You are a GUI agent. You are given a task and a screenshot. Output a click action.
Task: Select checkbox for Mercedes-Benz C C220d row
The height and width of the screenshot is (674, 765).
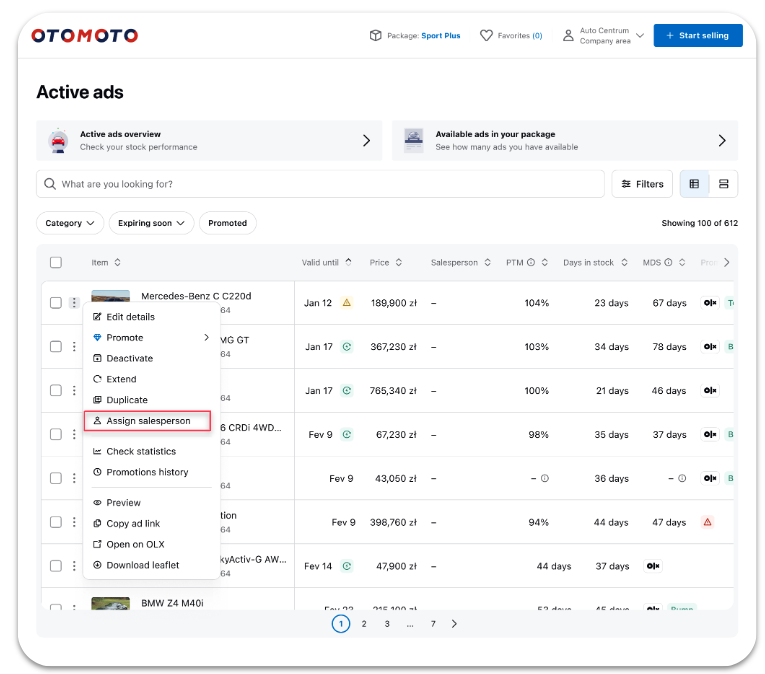pyautogui.click(x=56, y=303)
